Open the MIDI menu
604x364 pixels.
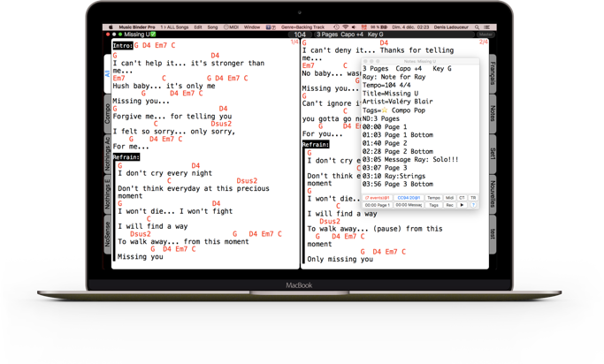click(x=231, y=27)
